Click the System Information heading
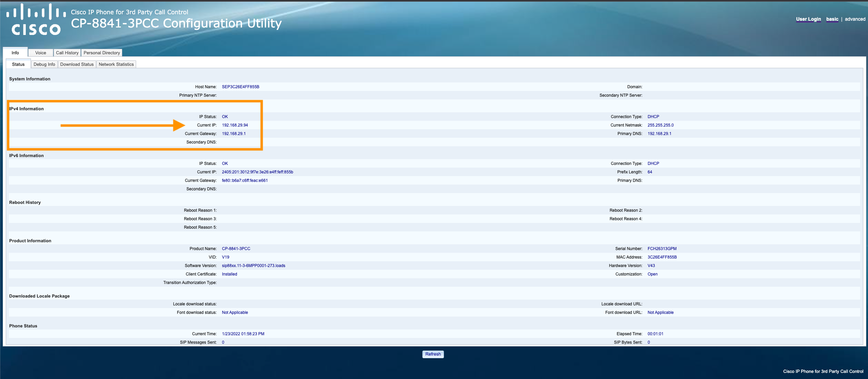The image size is (868, 379). coord(30,79)
